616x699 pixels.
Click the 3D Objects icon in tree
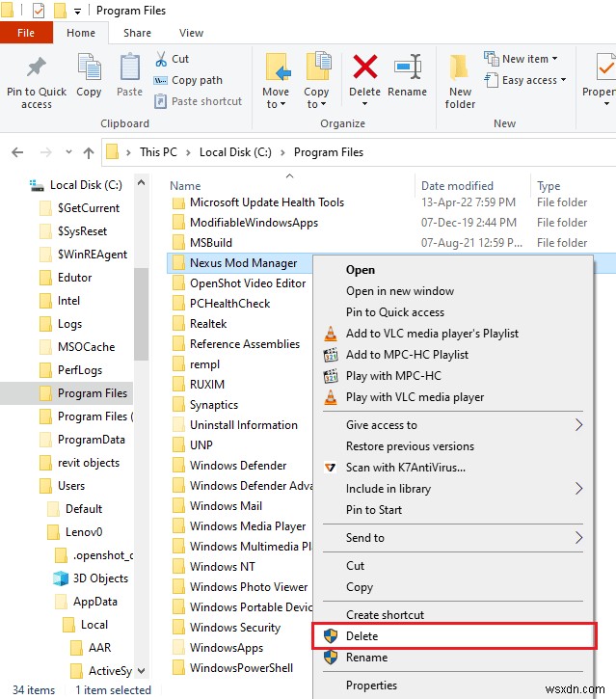(x=61, y=578)
